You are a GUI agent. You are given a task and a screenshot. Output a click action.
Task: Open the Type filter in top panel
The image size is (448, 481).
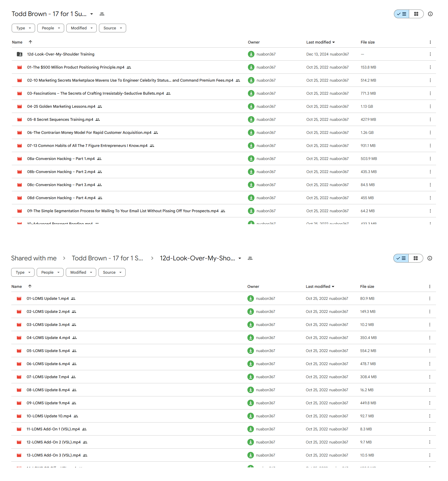[x=23, y=28]
